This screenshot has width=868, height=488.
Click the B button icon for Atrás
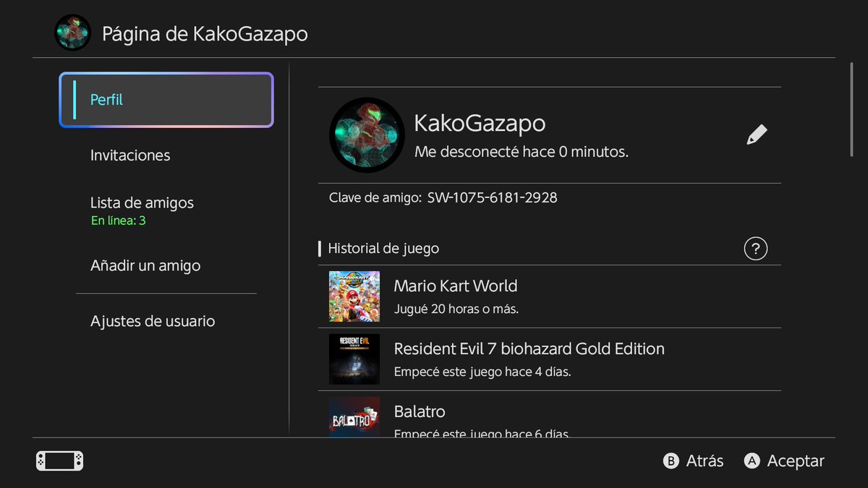pyautogui.click(x=671, y=461)
